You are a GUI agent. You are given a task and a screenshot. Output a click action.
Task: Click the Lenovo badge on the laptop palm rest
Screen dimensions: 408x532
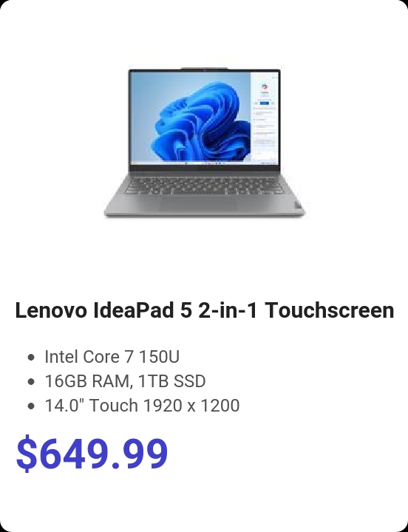(298, 205)
